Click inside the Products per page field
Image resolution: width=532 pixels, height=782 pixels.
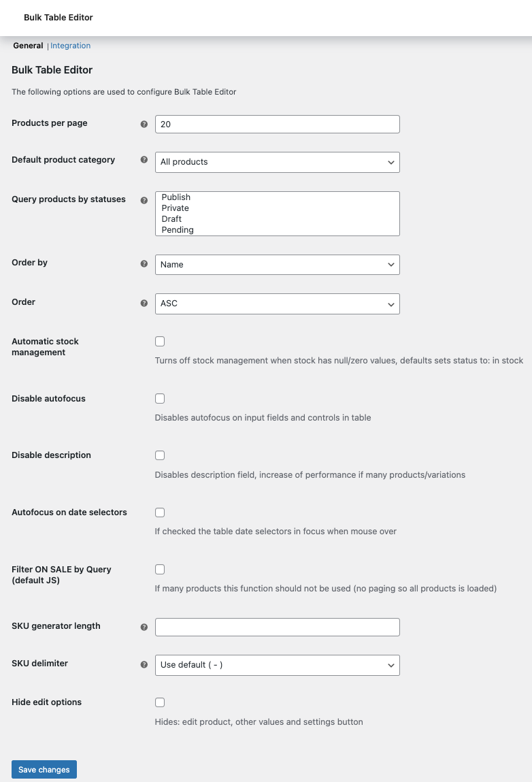click(277, 124)
